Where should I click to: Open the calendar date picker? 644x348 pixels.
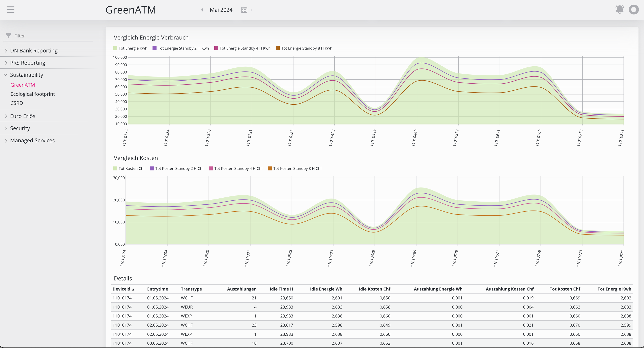pos(244,9)
